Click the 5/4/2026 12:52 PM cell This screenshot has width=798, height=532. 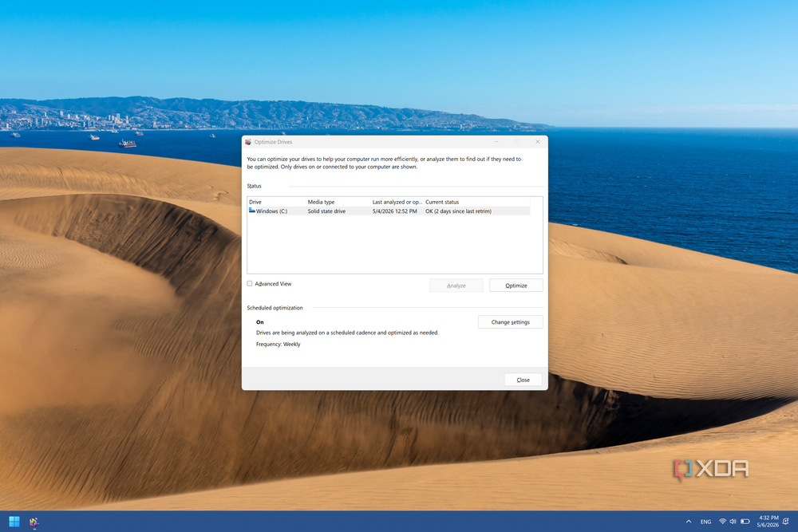point(394,211)
